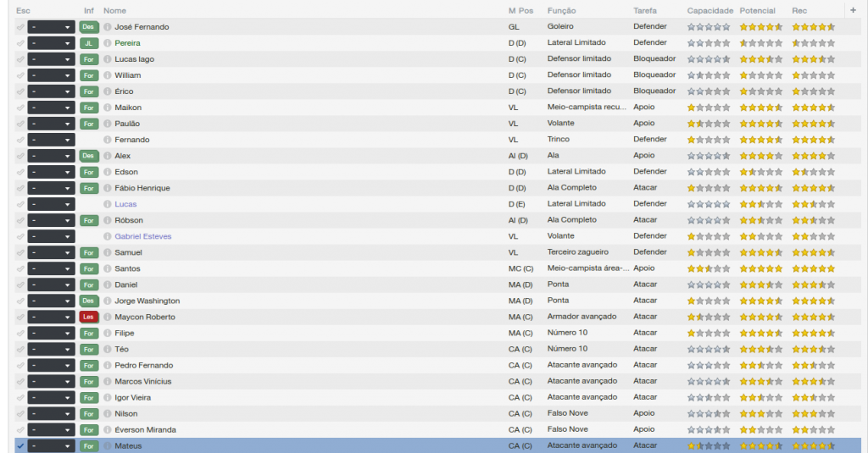Viewport: 868px width, 453px height.
Task: Open Éverson Miranda's player profile
Action: [x=145, y=429]
